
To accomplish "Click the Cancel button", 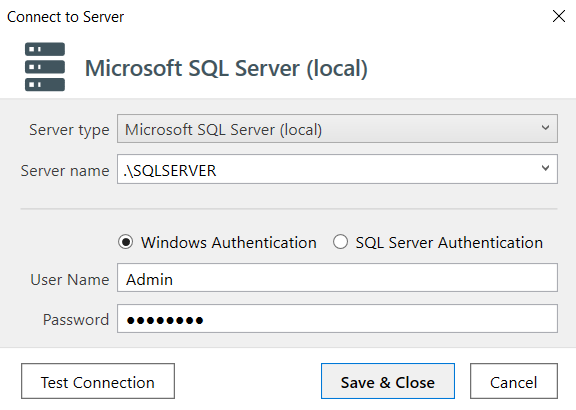I will coord(514,381).
